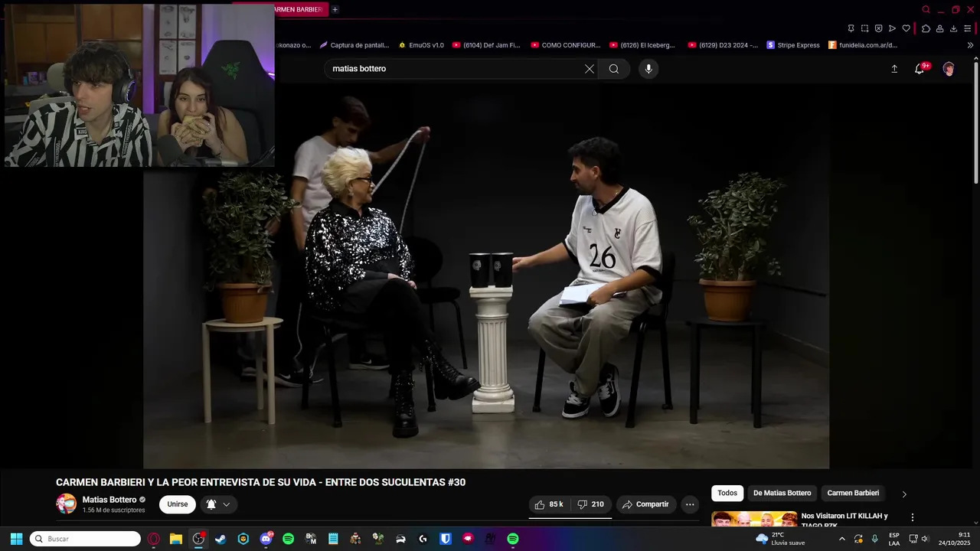Open File Explorer from the taskbar
980x551 pixels.
(176, 539)
